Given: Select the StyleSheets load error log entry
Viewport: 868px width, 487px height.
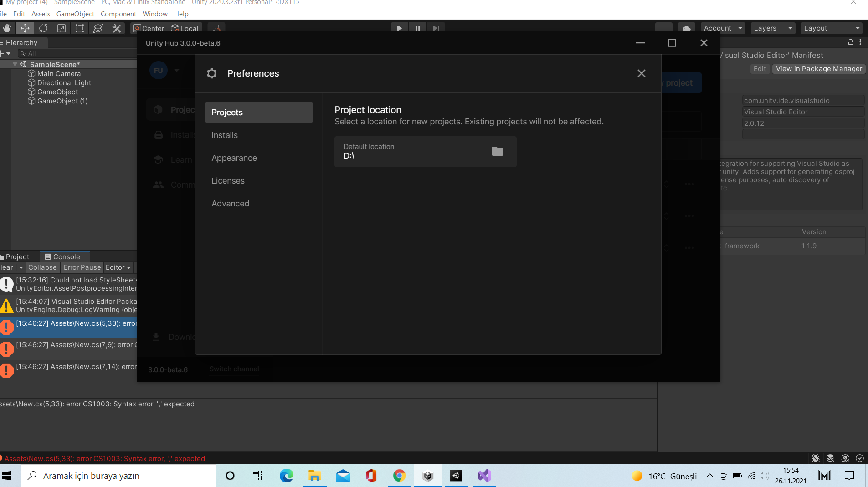Looking at the screenshot, I should pos(68,284).
